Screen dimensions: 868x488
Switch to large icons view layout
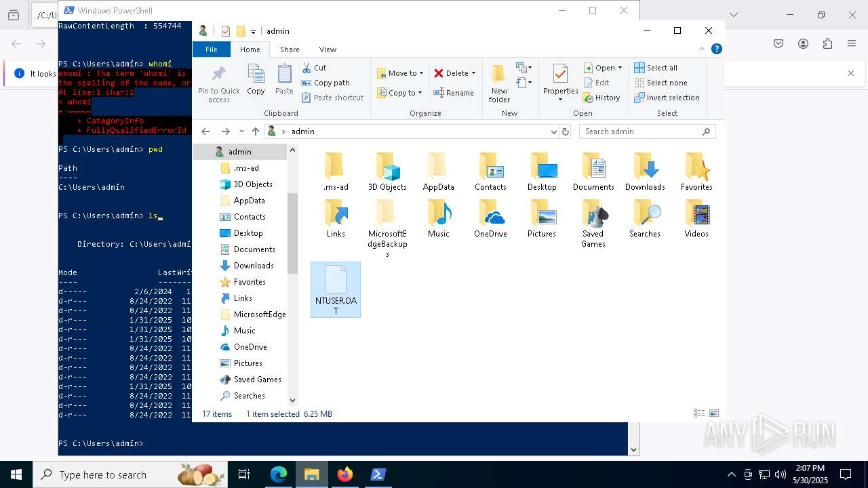pyautogui.click(x=713, y=413)
